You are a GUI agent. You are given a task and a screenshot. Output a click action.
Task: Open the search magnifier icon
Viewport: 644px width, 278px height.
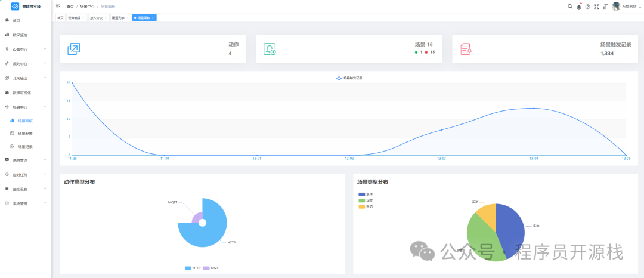point(570,7)
